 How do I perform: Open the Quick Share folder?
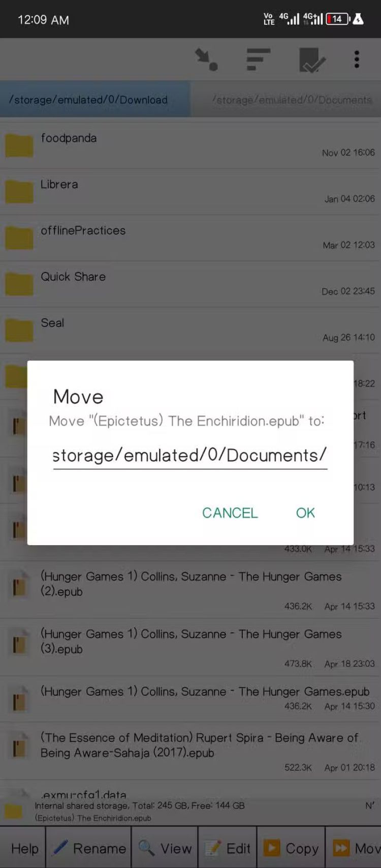[x=190, y=284]
